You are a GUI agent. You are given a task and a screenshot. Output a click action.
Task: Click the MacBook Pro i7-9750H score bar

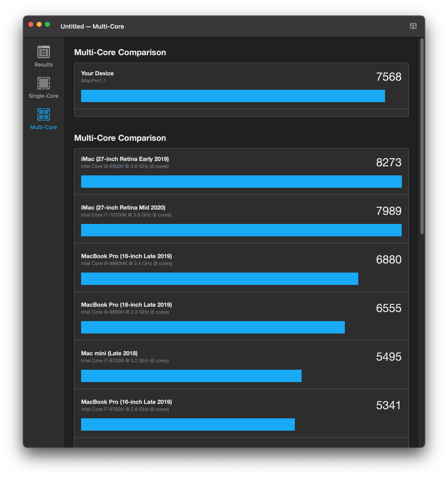pyautogui.click(x=188, y=424)
